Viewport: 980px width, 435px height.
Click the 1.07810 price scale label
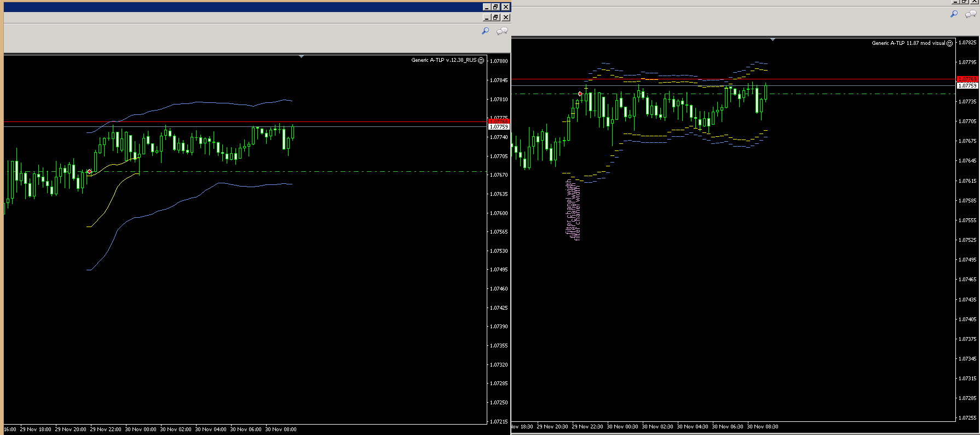[499, 100]
